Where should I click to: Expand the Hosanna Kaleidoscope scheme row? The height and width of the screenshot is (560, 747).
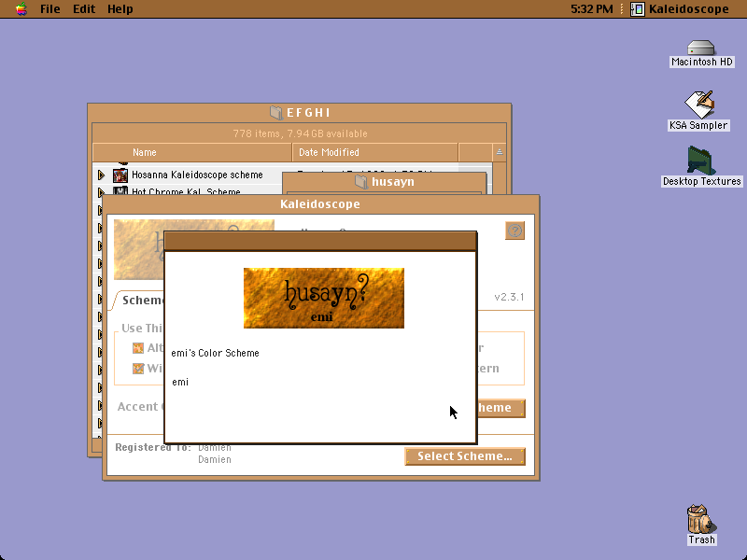tap(101, 175)
